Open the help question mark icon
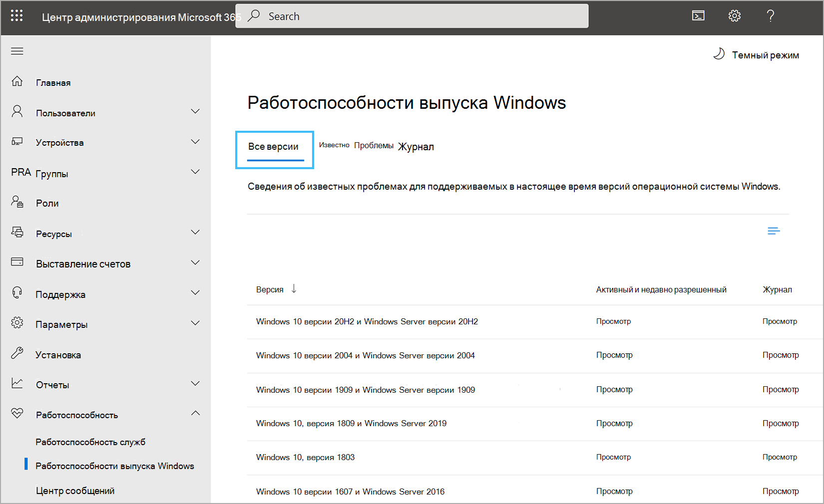 coord(771,16)
